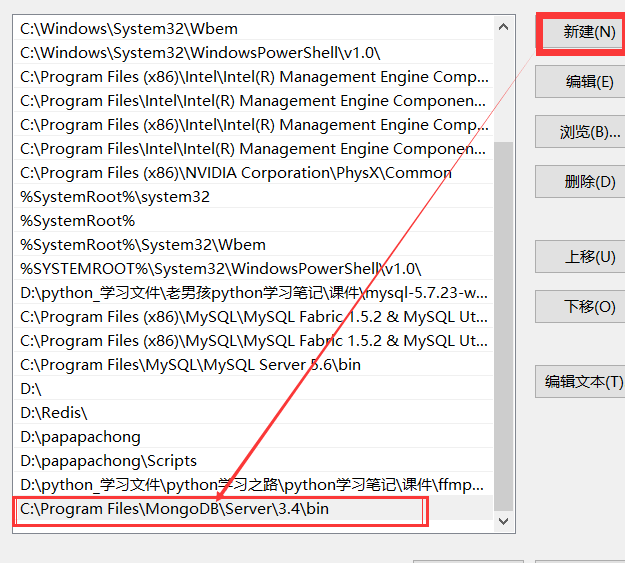Click the 新建(N) button
The width and height of the screenshot is (625, 563).
click(x=582, y=32)
